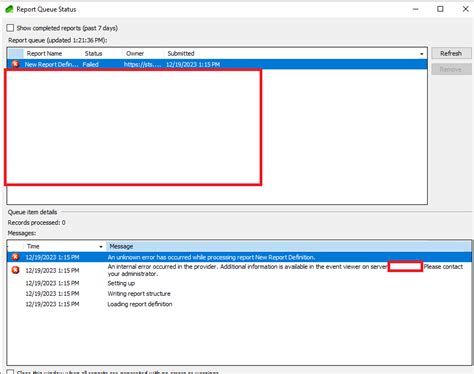Click error icon on unknown error message row
Image resolution: width=474 pixels, height=374 pixels.
[x=15, y=257]
